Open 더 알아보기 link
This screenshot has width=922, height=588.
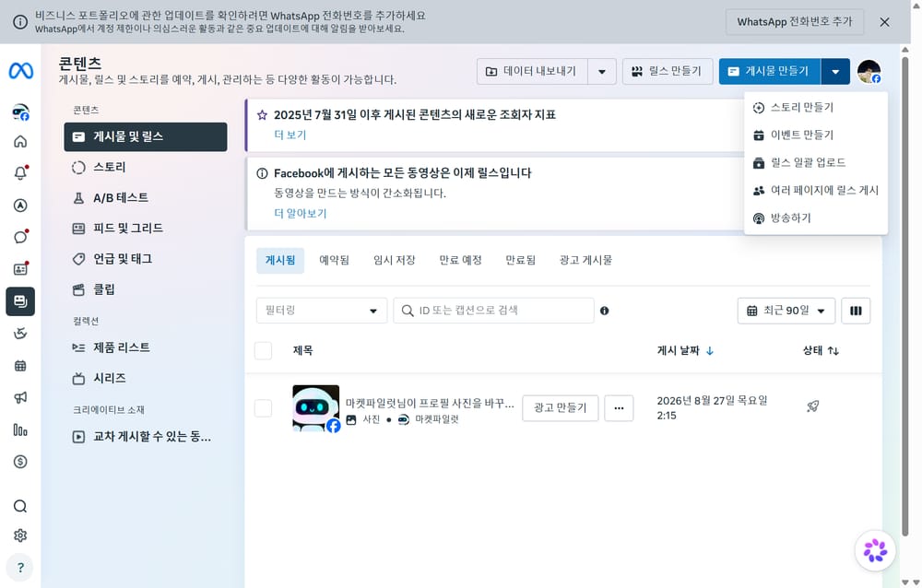coord(301,214)
